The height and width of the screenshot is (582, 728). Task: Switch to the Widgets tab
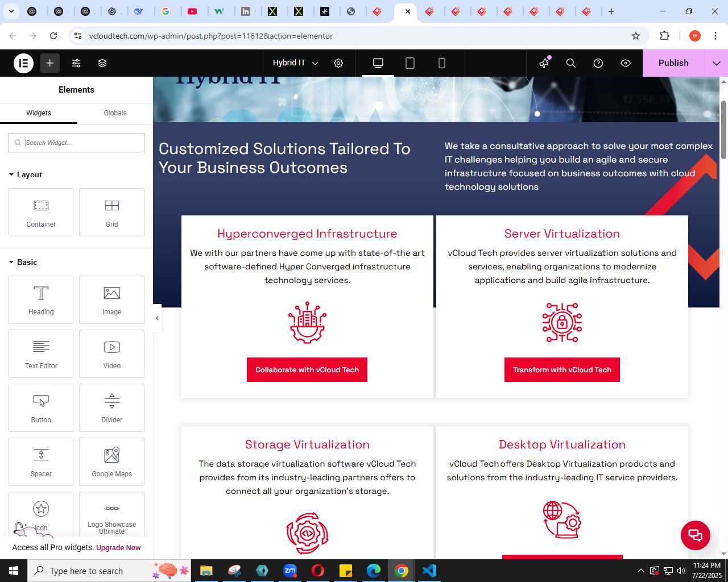[39, 113]
